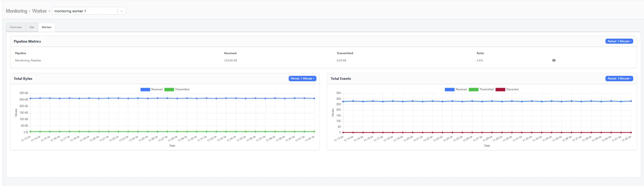Click the 254.00 KB received value
The height and width of the screenshot is (186, 644).
pyautogui.click(x=231, y=61)
